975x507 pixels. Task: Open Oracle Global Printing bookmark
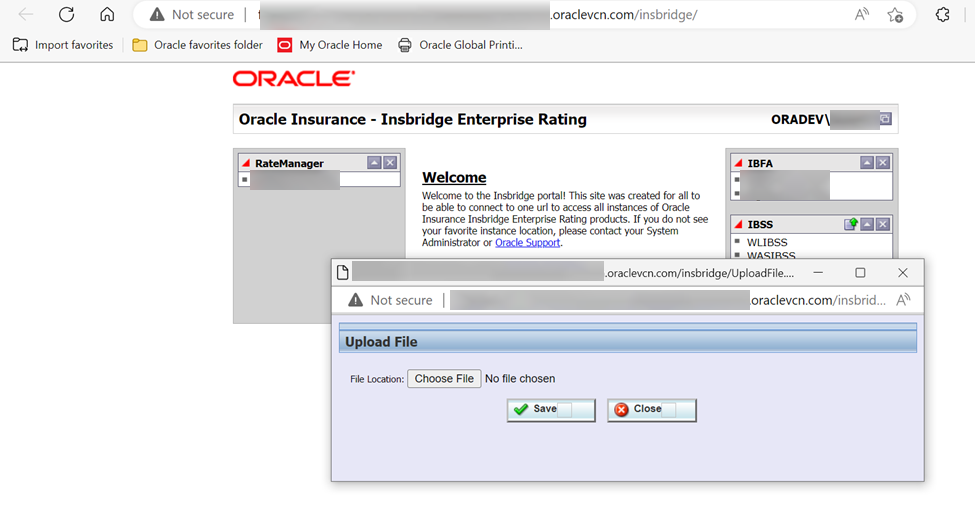[460, 45]
